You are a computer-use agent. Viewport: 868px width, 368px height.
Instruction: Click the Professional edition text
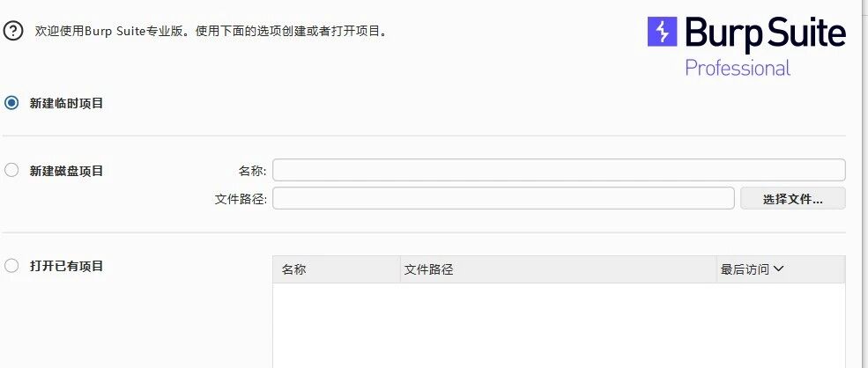pos(738,68)
